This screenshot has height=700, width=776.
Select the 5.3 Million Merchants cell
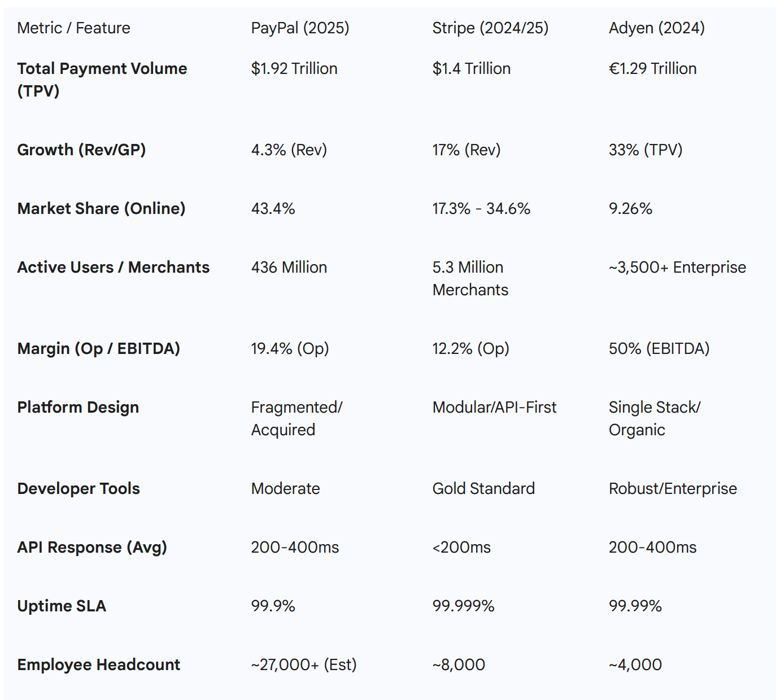[470, 278]
